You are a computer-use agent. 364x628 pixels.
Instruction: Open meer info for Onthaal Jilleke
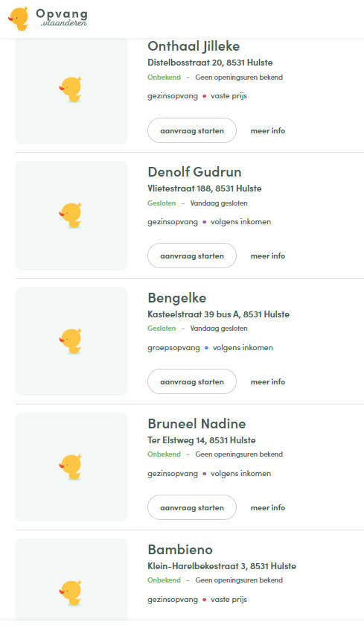click(268, 130)
